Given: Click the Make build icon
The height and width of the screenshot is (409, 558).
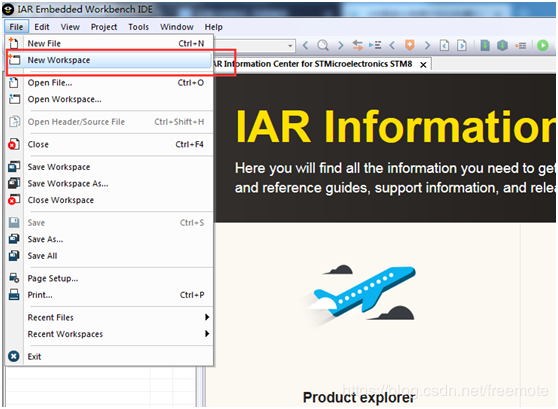Looking at the screenshot, I should pos(502,45).
